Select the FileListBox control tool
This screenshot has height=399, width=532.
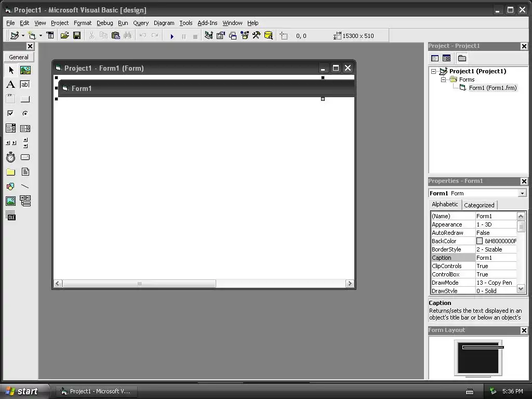click(x=25, y=172)
